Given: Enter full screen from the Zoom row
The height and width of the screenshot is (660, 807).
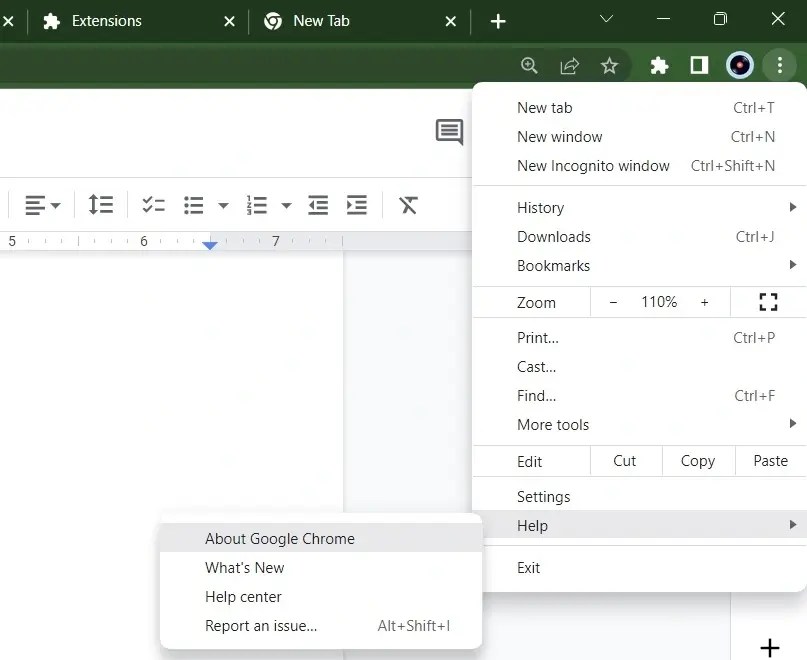Looking at the screenshot, I should pos(768,301).
